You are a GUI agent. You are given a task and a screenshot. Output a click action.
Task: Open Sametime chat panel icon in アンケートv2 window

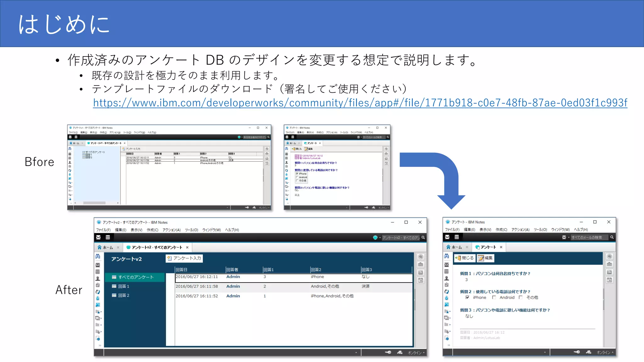(x=421, y=257)
